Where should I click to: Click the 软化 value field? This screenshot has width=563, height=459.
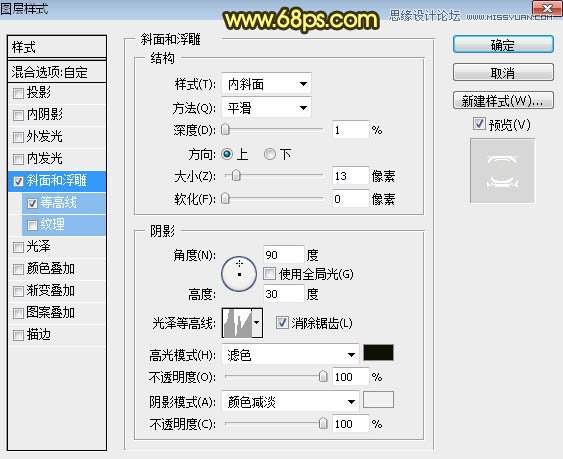350,199
